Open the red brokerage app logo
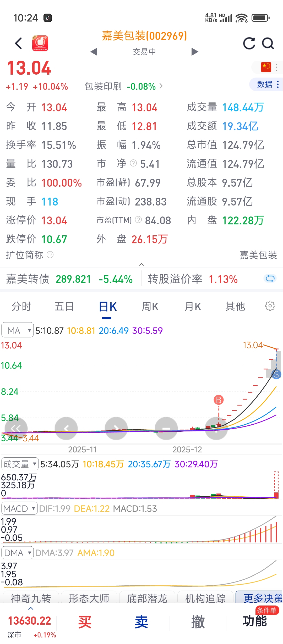 coord(40,43)
